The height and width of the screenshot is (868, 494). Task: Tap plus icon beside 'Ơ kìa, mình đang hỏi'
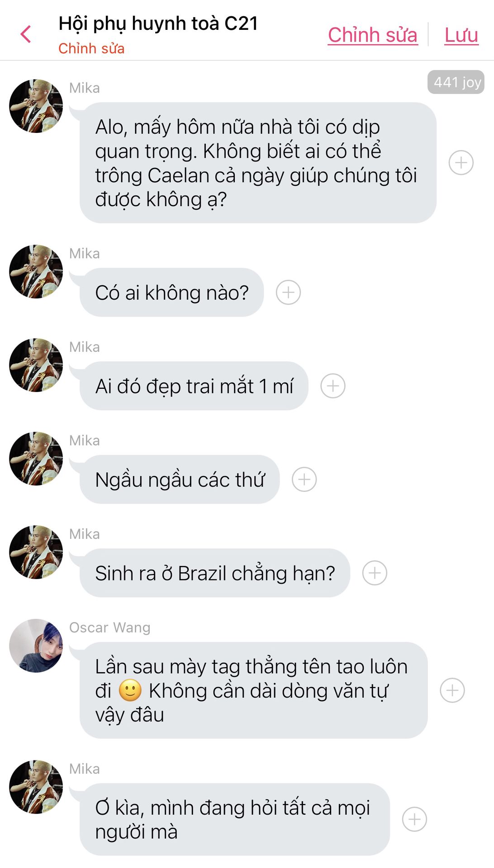[414, 819]
